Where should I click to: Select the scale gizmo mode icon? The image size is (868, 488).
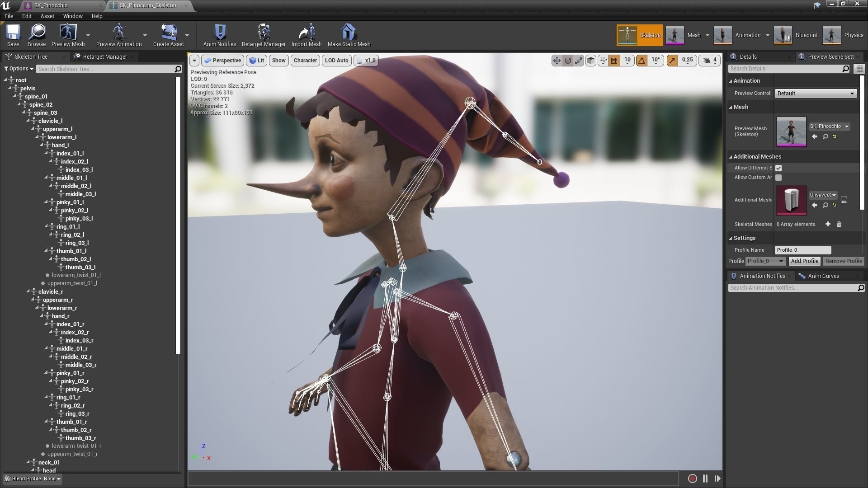(x=579, y=61)
